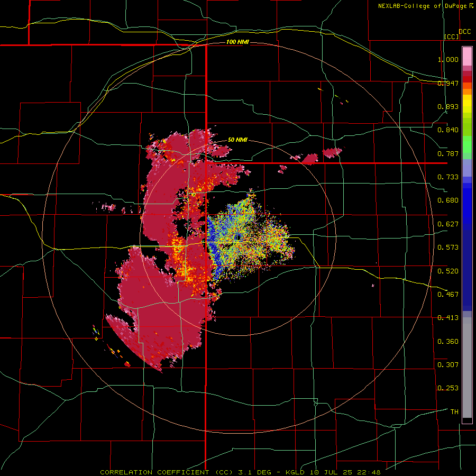Screen dimensions: 476x476
Task: Click the 0.840 scale value
Action: [x=448, y=130]
